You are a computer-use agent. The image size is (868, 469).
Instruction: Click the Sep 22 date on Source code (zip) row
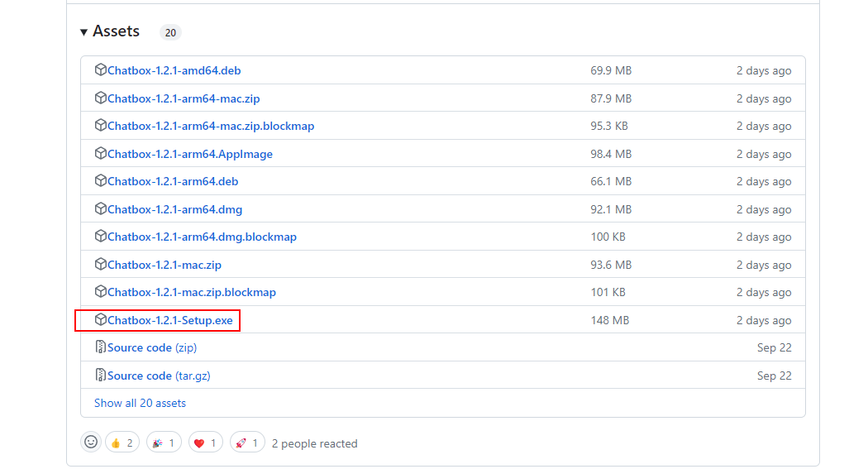tap(774, 347)
